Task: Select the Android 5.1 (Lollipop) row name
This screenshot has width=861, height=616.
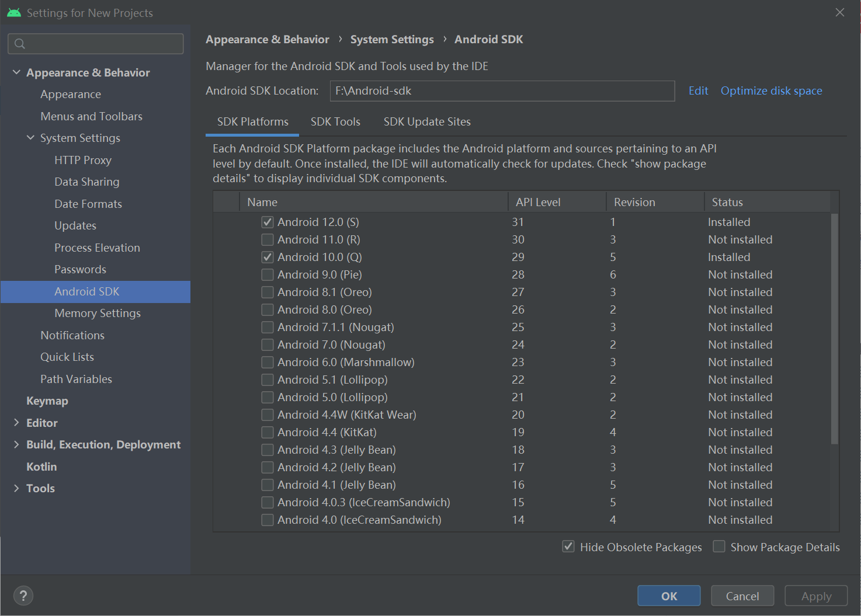Action: tap(332, 380)
